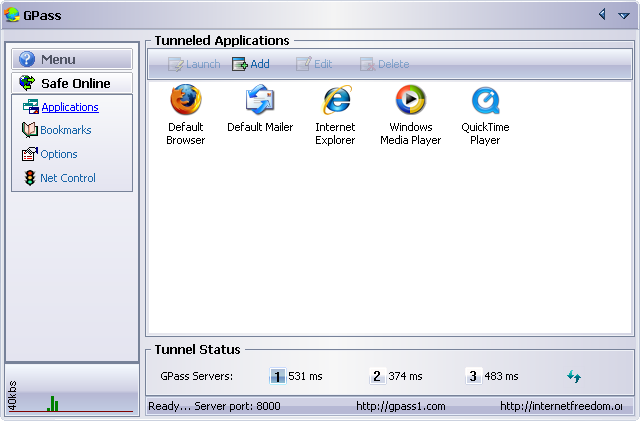Click the Safe Online globe icon
This screenshot has width=640, height=421.
27,83
